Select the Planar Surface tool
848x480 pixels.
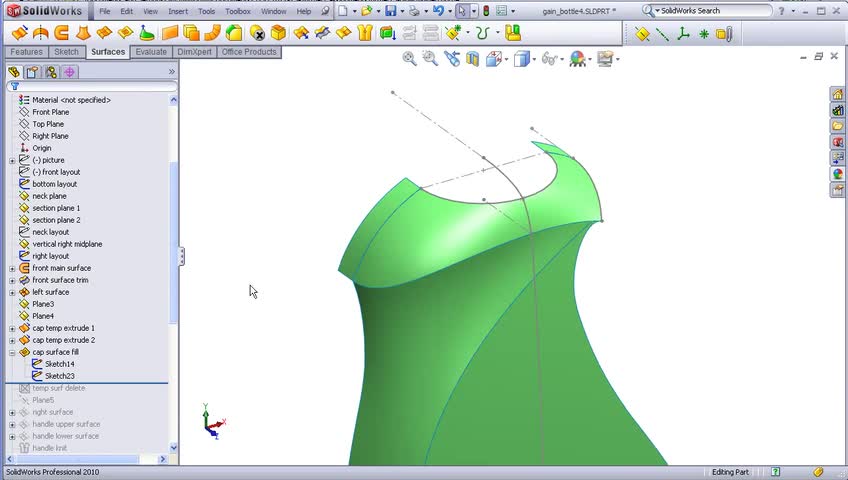point(170,34)
